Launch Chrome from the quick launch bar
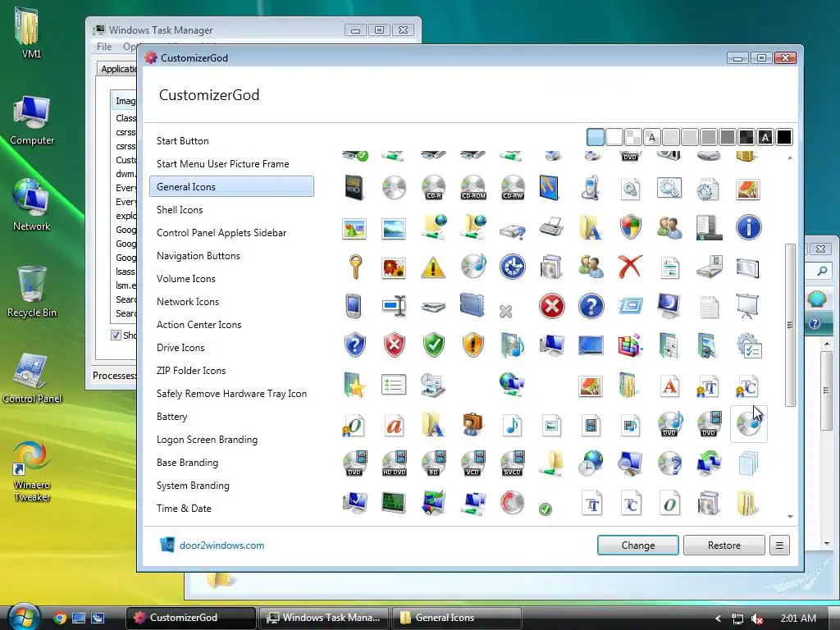Image resolution: width=840 pixels, height=630 pixels. (x=60, y=618)
